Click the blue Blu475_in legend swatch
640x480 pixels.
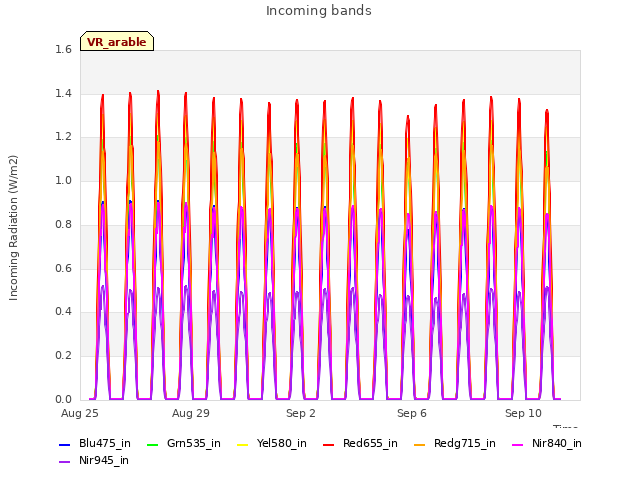tap(65, 444)
